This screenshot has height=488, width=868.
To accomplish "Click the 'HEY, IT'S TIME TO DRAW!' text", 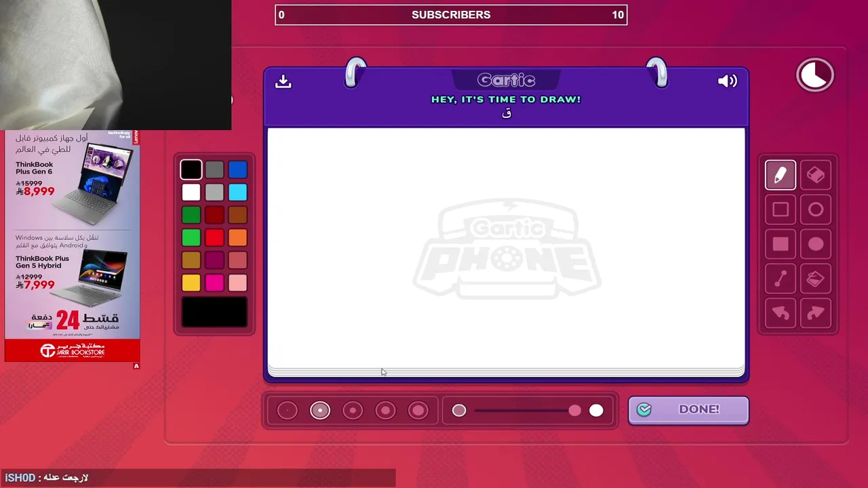I will coord(506,100).
